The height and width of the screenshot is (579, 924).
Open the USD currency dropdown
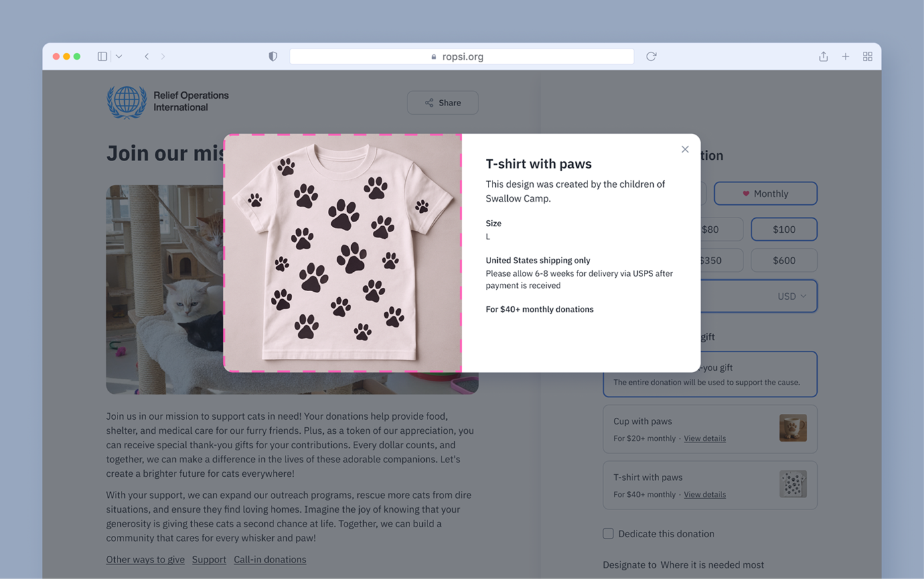click(792, 296)
